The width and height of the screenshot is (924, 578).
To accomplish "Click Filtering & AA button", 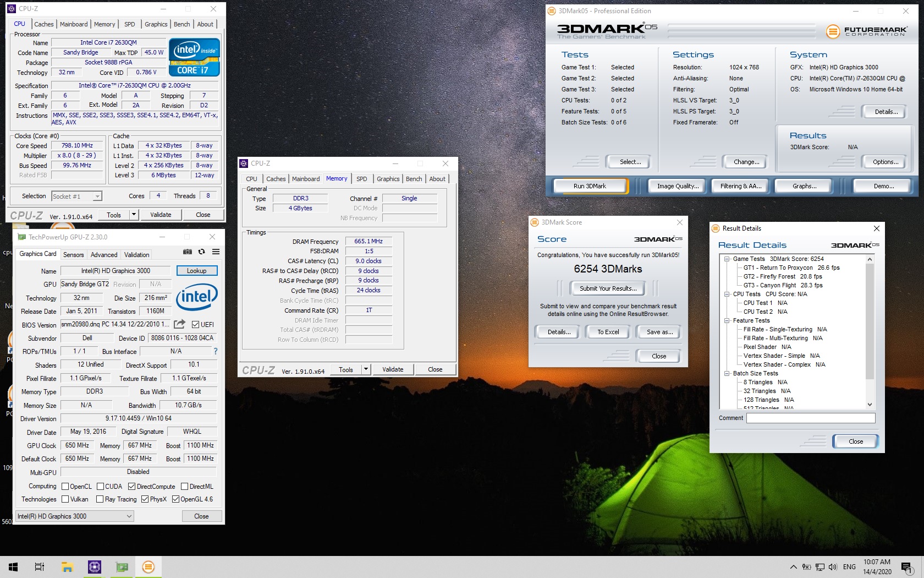I will click(x=741, y=186).
